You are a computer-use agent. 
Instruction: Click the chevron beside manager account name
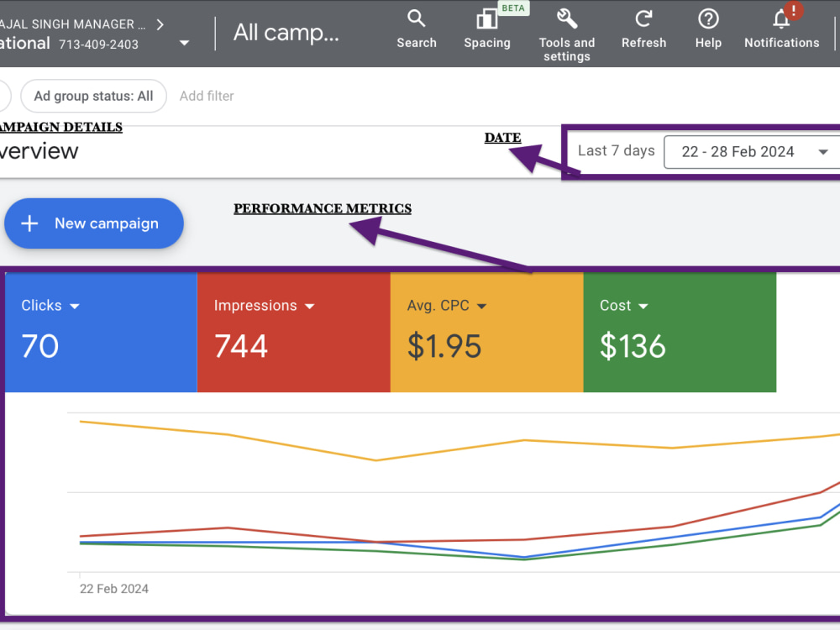click(160, 24)
